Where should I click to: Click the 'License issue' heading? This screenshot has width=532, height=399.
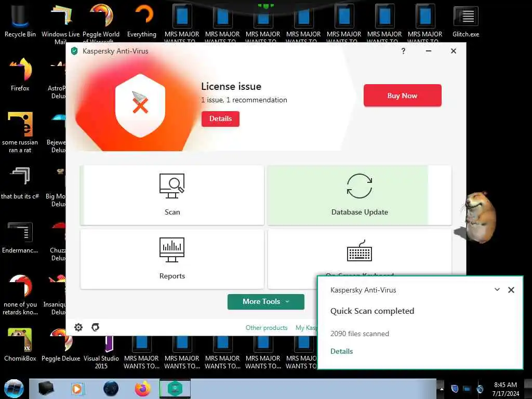(231, 87)
